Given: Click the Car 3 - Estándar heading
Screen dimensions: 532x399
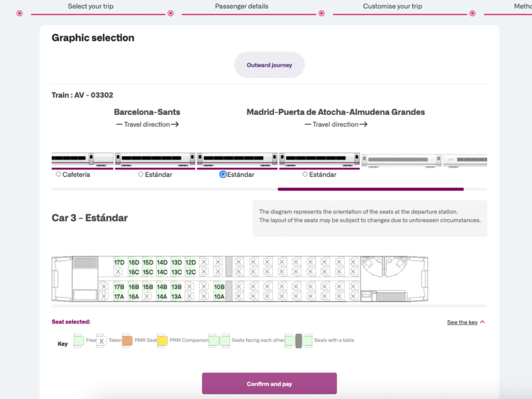Looking at the screenshot, I should 89,218.
